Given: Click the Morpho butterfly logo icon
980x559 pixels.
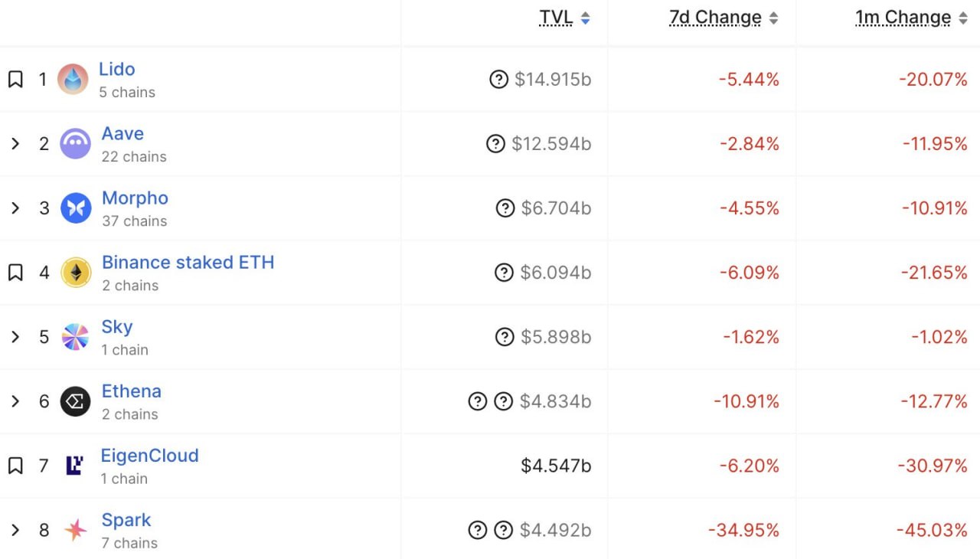Looking at the screenshot, I should pos(76,208).
